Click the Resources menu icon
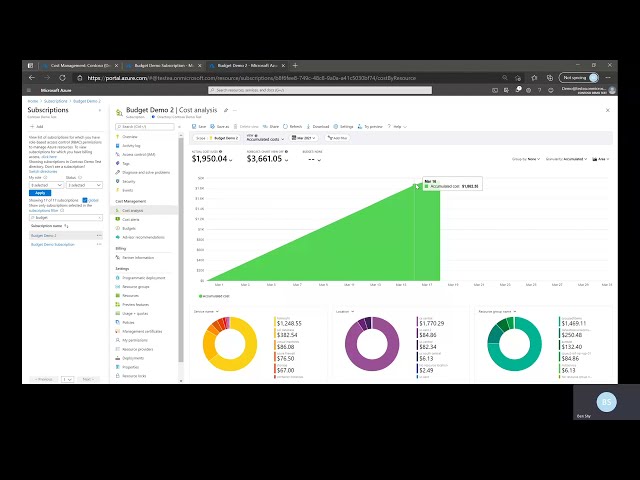This screenshot has width=640, height=480. pos(118,296)
